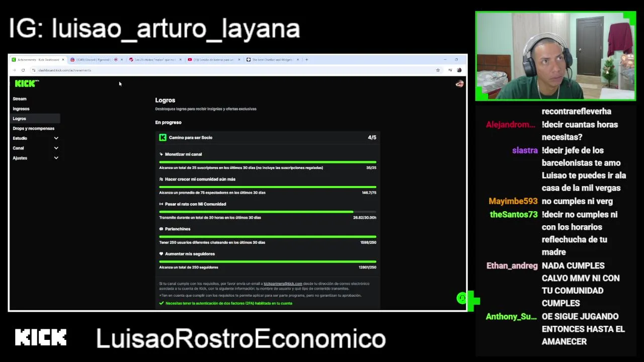
Task: Click the Pasar el rato con Mi Comunidad progress bar
Action: 268,212
